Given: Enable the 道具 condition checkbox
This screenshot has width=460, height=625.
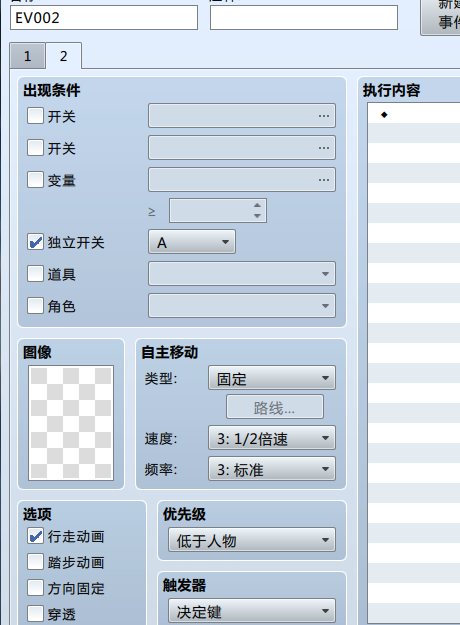Looking at the screenshot, I should (x=35, y=274).
